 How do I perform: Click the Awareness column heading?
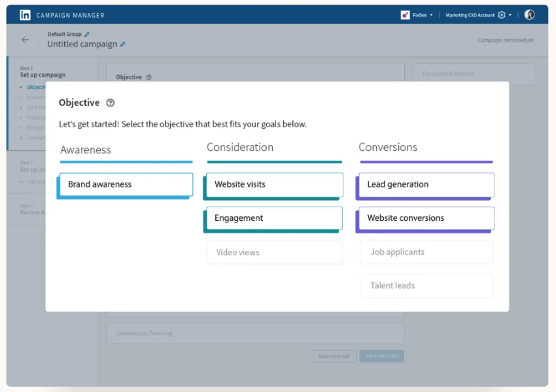point(86,150)
